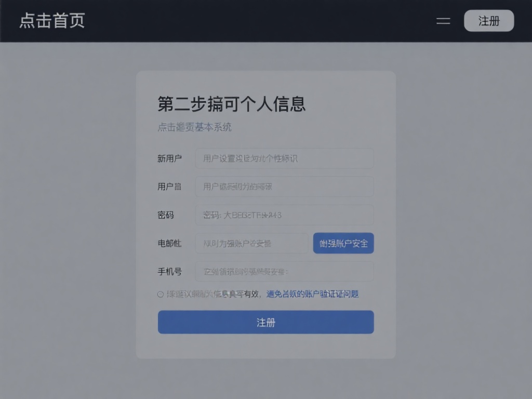
Task: Click the second username input field
Action: click(284, 187)
